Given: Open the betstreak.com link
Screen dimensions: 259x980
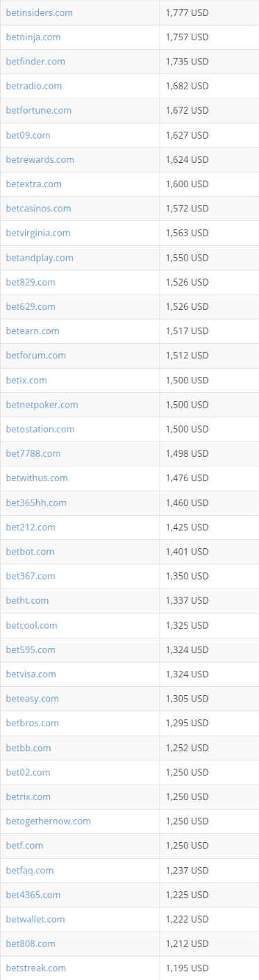Looking at the screenshot, I should coord(36,968).
